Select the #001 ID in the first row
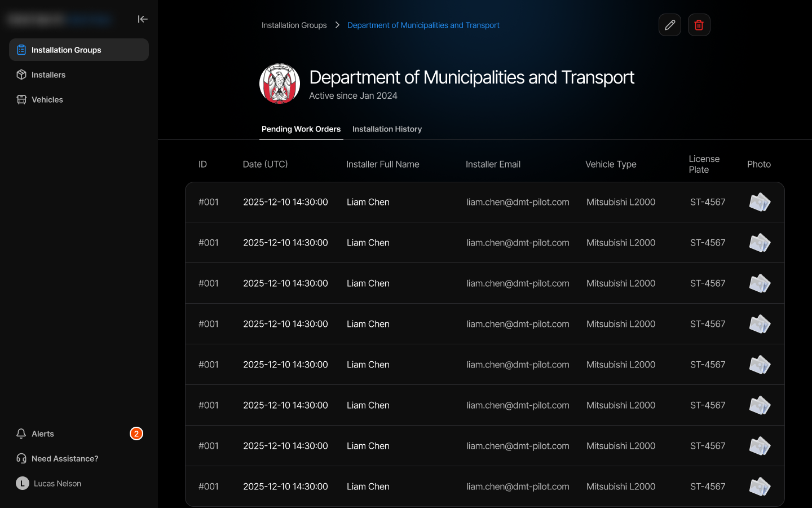The height and width of the screenshot is (508, 812). (209, 202)
